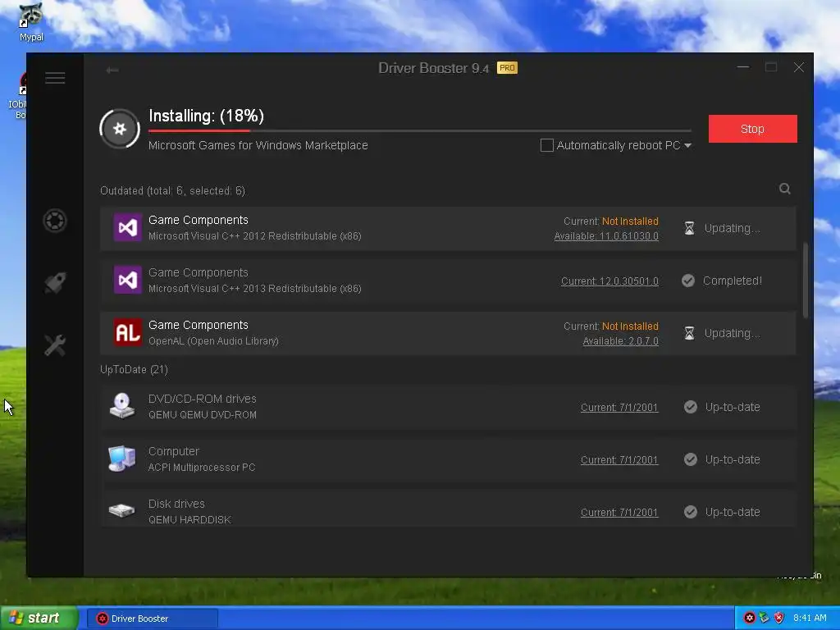Click the Disk drives icon
Viewport: 840px width, 630px height.
point(122,510)
